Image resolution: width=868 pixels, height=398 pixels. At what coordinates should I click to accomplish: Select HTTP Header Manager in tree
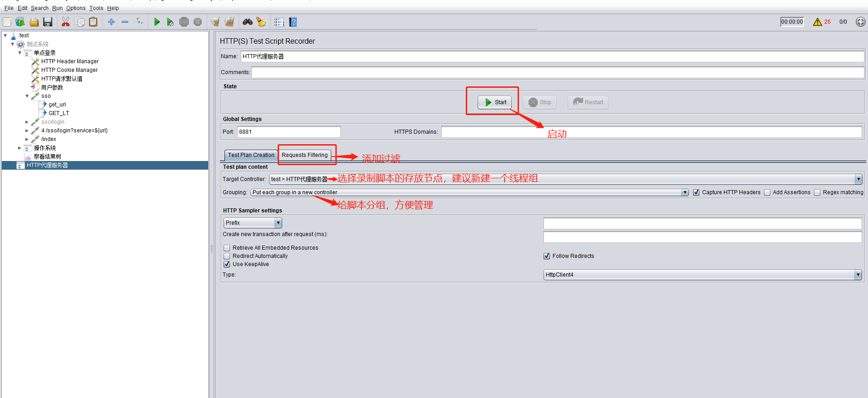point(70,61)
